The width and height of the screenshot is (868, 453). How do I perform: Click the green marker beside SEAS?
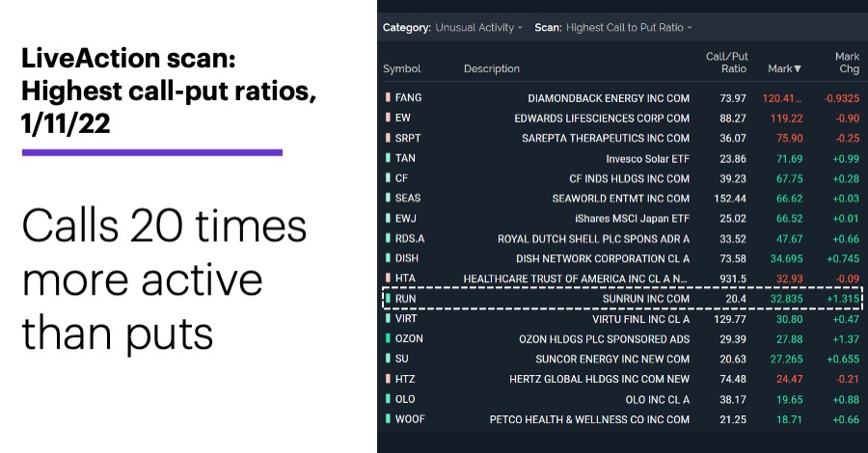(388, 198)
